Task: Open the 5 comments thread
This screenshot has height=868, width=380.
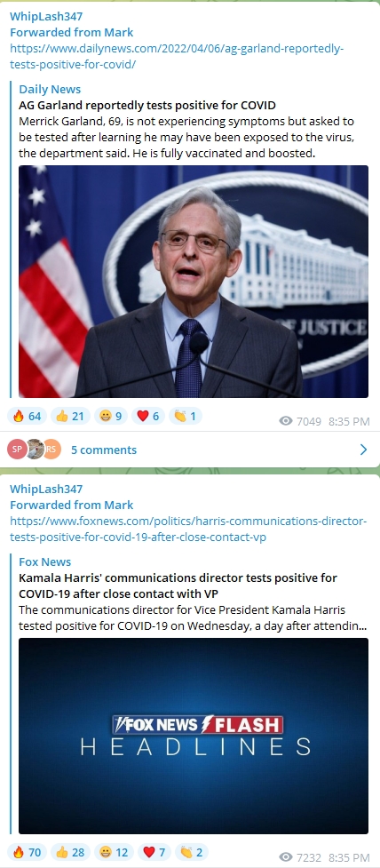Action: pos(104,450)
